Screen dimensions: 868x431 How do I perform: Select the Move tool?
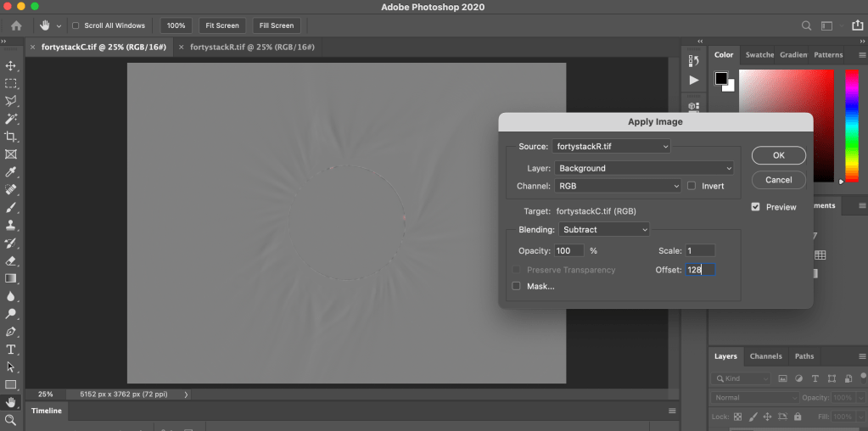click(x=11, y=66)
